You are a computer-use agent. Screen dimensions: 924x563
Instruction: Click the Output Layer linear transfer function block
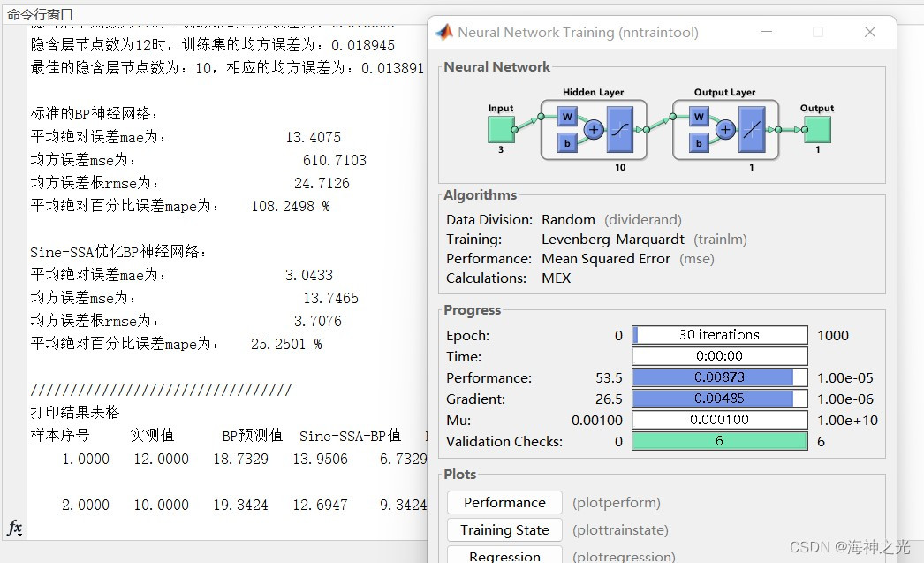752,130
